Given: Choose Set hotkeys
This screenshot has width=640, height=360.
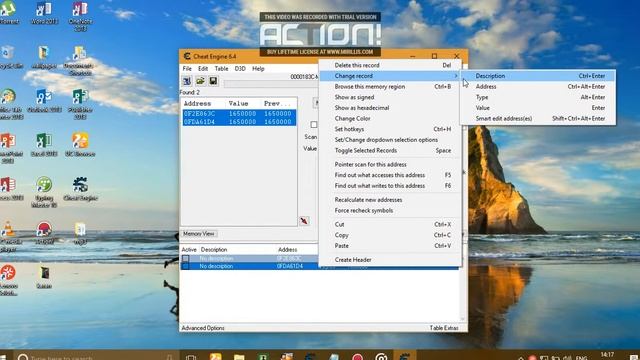Looking at the screenshot, I should (390, 129).
